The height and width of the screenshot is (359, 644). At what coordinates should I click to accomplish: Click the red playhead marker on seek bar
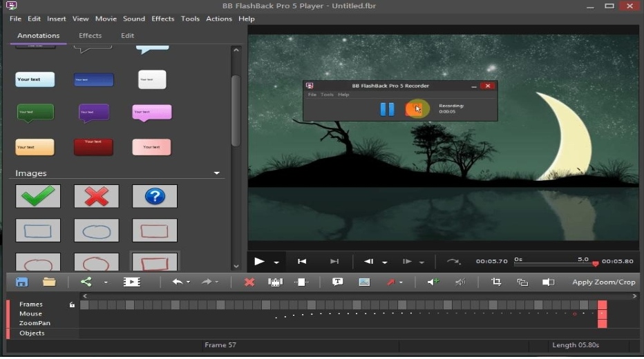pyautogui.click(x=595, y=264)
